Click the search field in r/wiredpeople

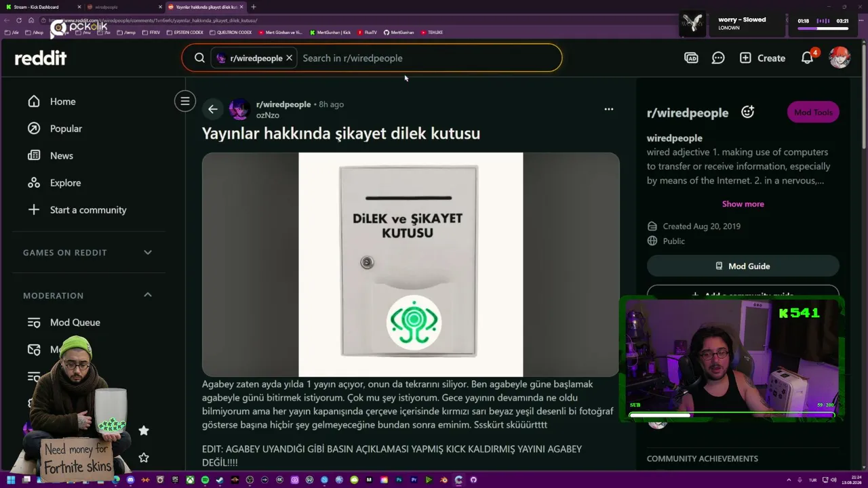point(427,58)
